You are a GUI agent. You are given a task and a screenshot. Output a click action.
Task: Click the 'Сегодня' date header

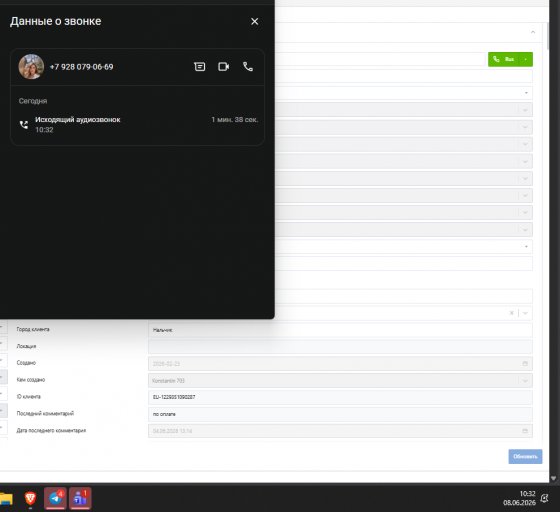(33, 101)
